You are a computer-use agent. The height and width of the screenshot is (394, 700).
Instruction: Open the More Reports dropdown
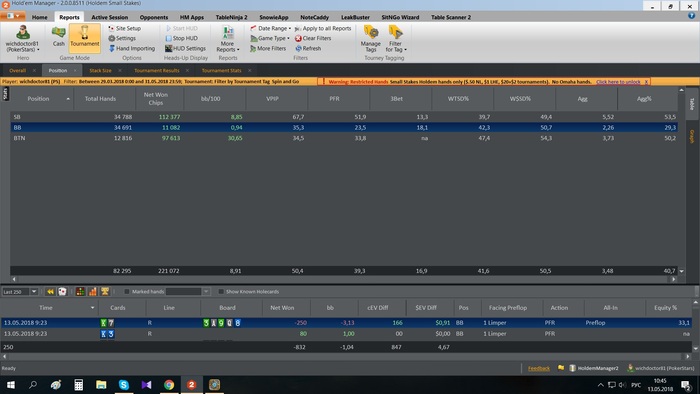pyautogui.click(x=228, y=38)
